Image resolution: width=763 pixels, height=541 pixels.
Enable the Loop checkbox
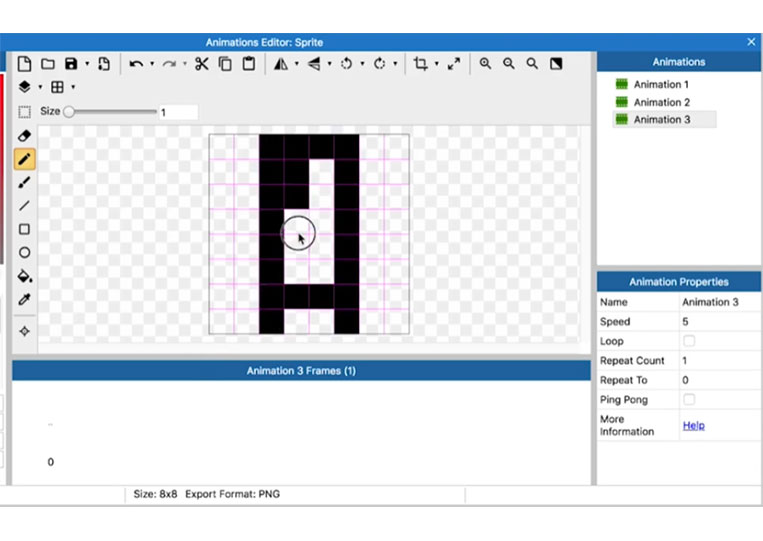689,341
